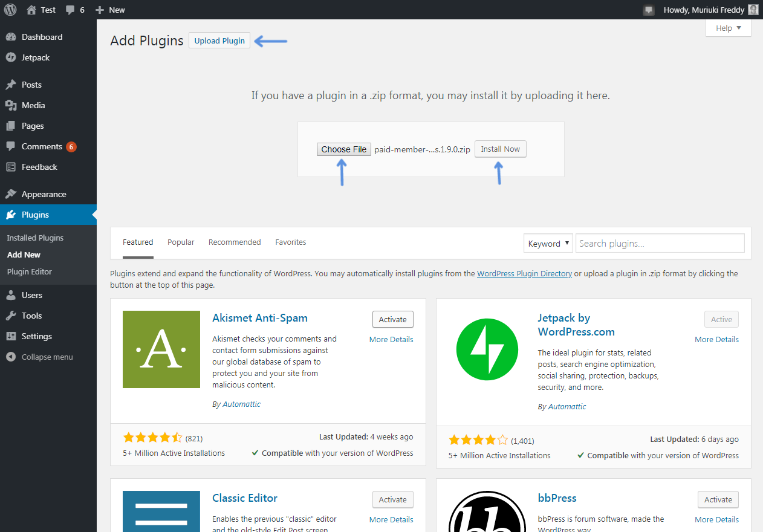Click the Akismet Anti-Spam plugin logo

click(x=161, y=349)
